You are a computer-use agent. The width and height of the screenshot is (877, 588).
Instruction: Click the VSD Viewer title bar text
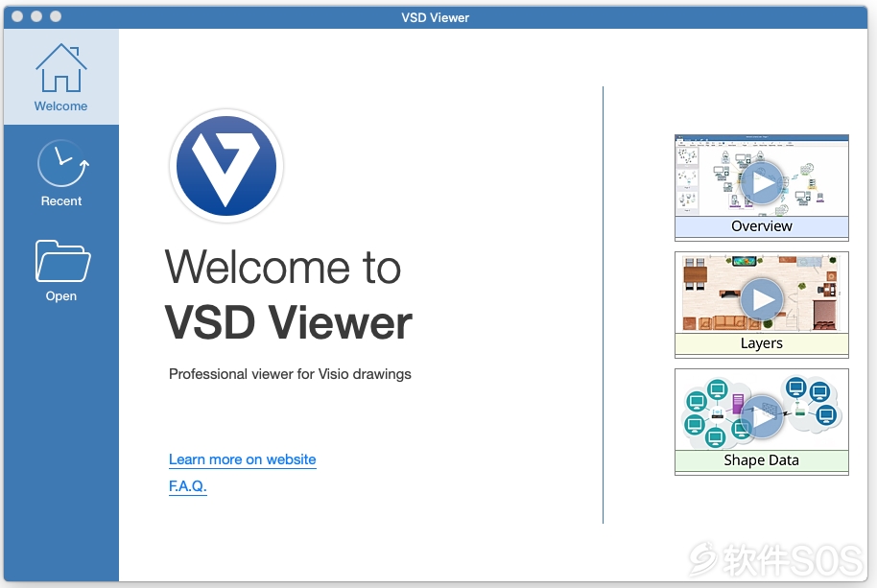(x=436, y=18)
